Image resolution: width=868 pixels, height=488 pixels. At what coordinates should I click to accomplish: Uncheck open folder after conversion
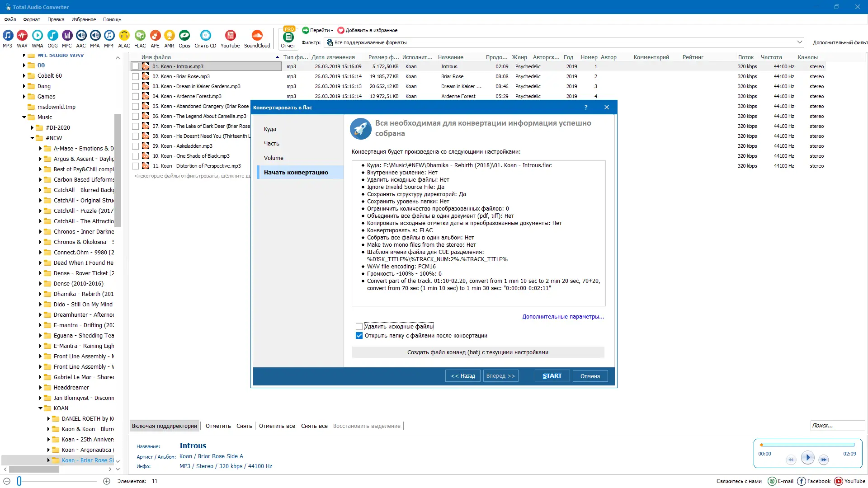coord(359,336)
